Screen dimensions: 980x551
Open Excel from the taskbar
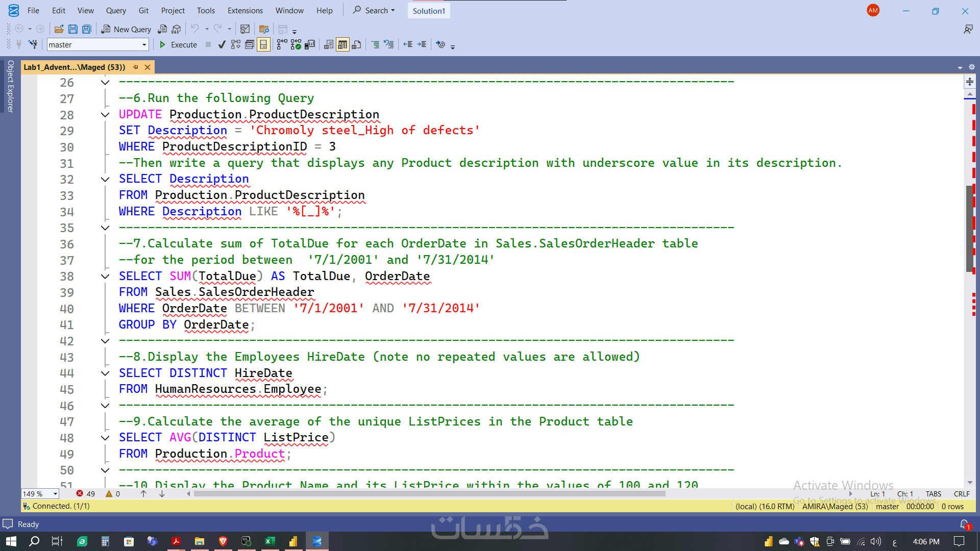pyautogui.click(x=270, y=541)
